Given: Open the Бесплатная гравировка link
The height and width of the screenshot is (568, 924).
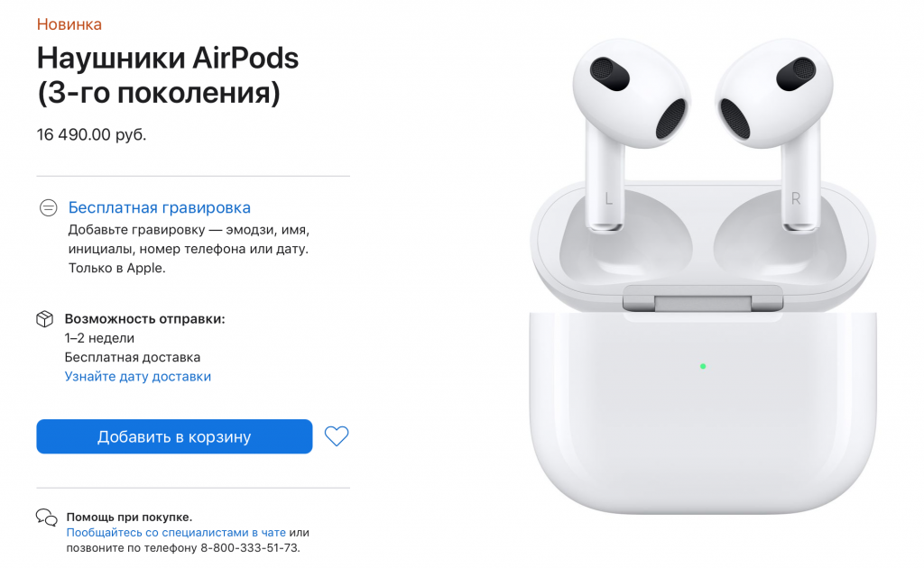Looking at the screenshot, I should (160, 207).
